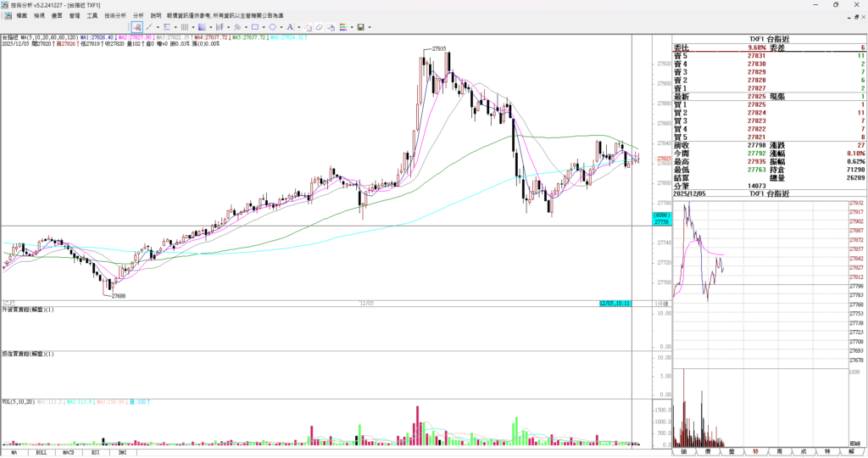Image resolution: width=868 pixels, height=458 pixels.
Task: Click the save diskette icon
Action: [360, 27]
